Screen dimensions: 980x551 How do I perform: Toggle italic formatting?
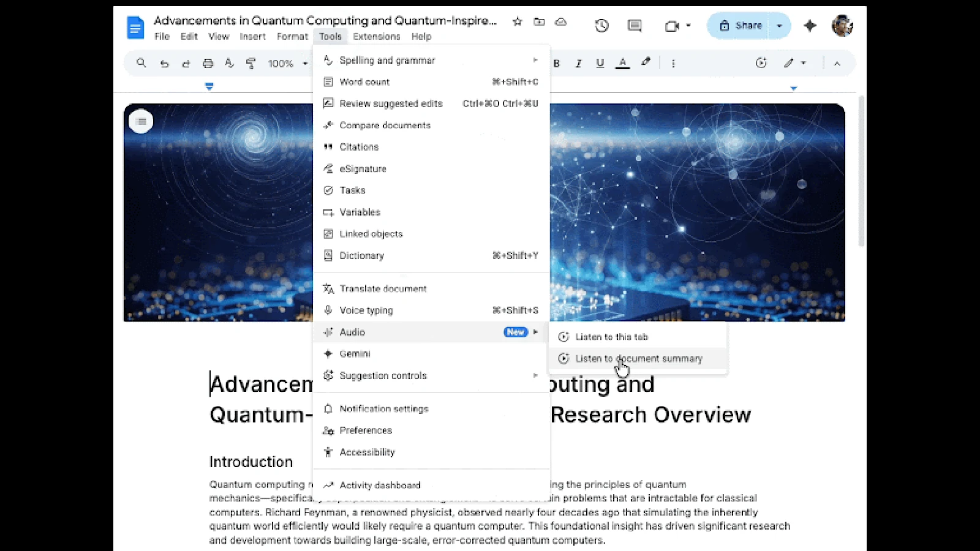pos(578,63)
